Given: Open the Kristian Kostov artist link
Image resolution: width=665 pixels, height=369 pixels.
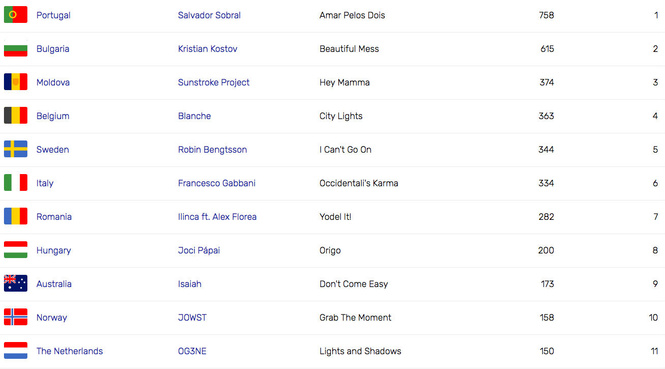Looking at the screenshot, I should tap(207, 49).
